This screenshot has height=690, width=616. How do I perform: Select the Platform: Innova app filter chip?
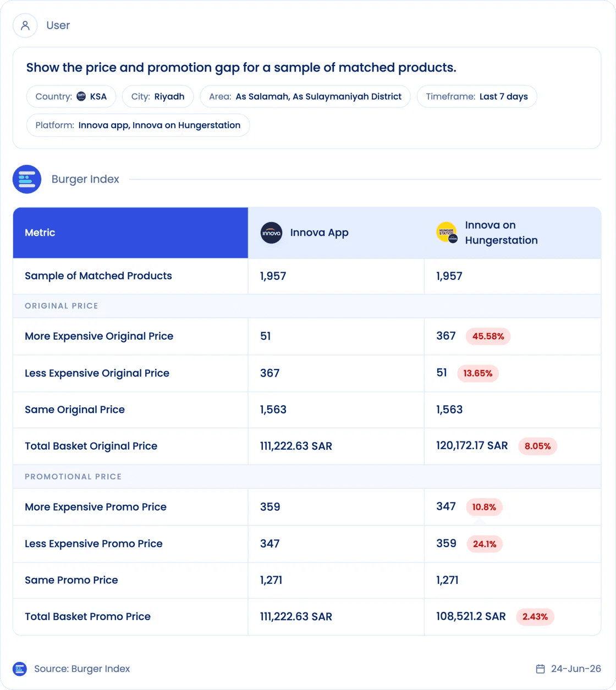click(138, 125)
